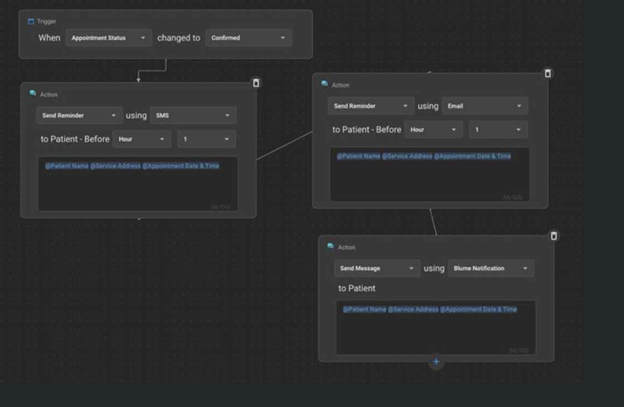This screenshot has height=407, width=624.
Task: Delete the Email reminder action using trash icon
Action: 547,73
